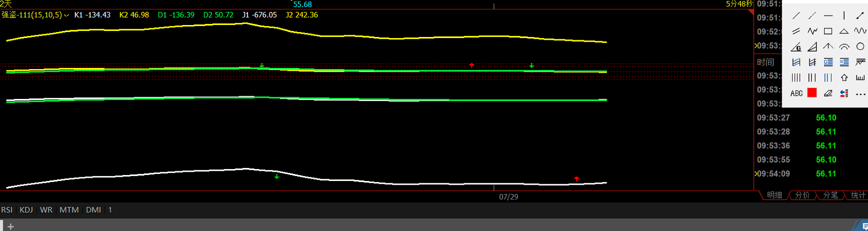Select the struck-through regression channel tool

tap(812, 62)
